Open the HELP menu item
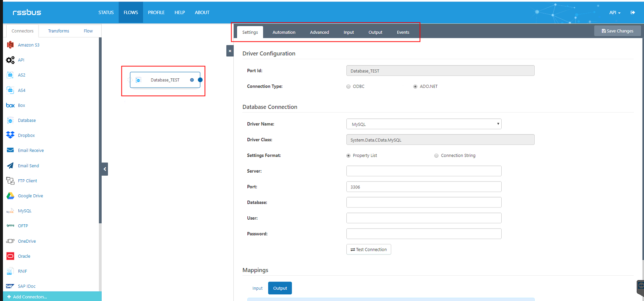This screenshot has width=644, height=301. click(x=180, y=12)
